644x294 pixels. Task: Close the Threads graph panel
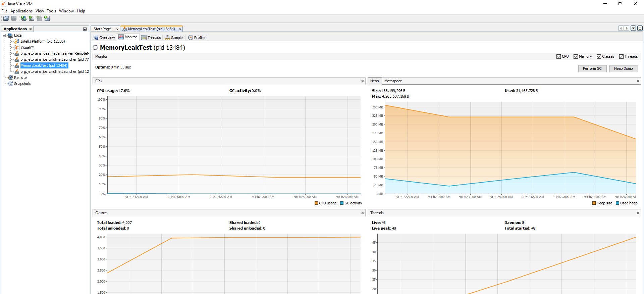(638, 213)
